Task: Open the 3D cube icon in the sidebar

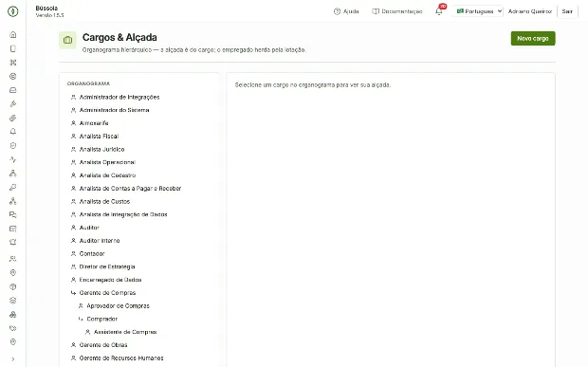Action: [x=12, y=286]
